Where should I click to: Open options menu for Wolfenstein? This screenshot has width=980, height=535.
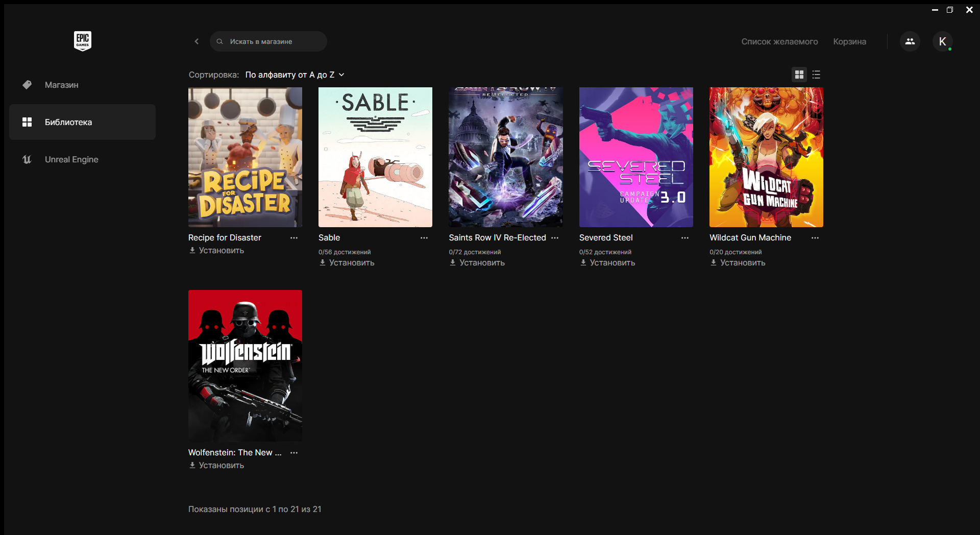294,453
